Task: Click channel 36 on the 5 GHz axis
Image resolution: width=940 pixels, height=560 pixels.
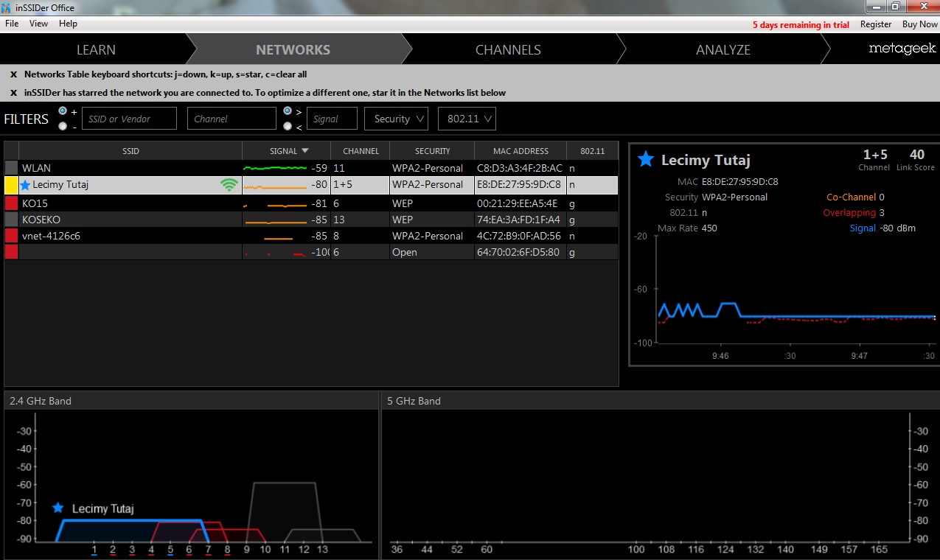Action: (x=397, y=550)
